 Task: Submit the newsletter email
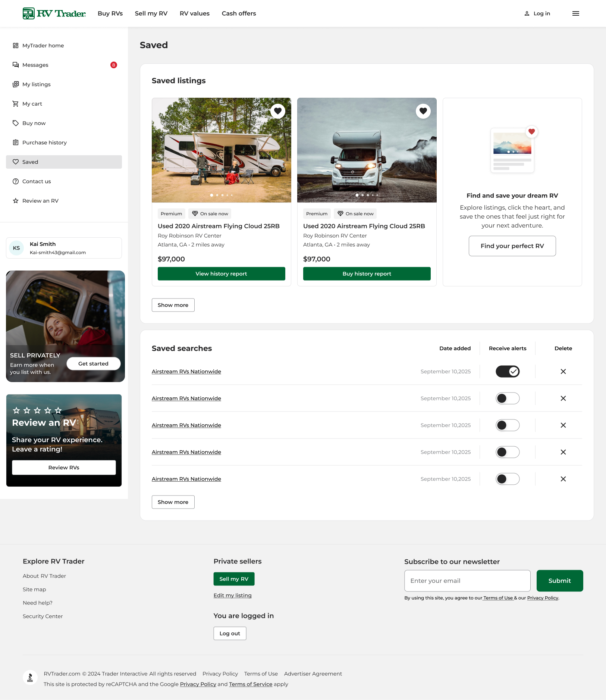point(560,581)
